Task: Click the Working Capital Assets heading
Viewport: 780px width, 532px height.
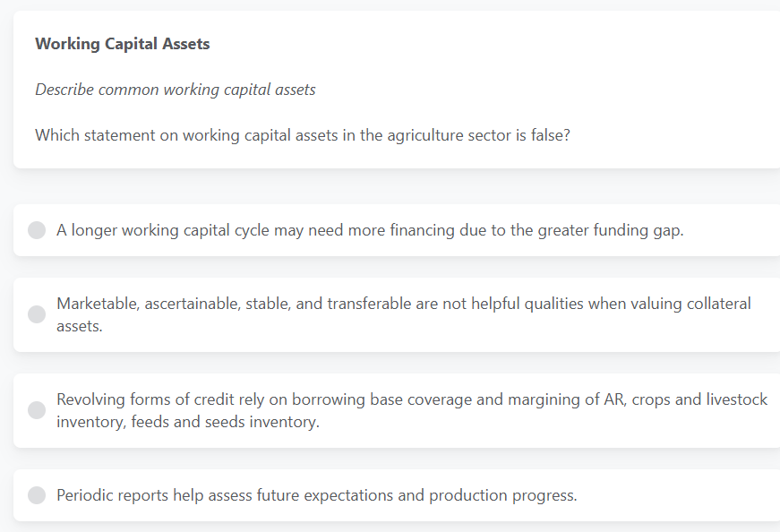Action: point(122,43)
